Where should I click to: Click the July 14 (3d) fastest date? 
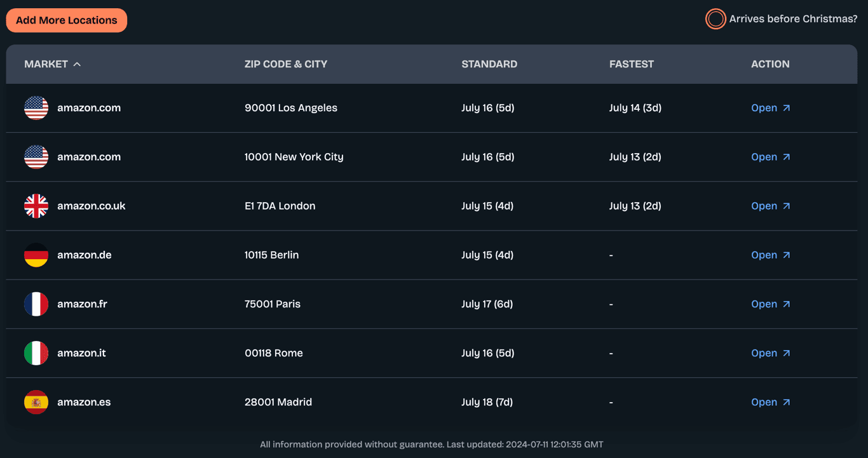click(635, 108)
